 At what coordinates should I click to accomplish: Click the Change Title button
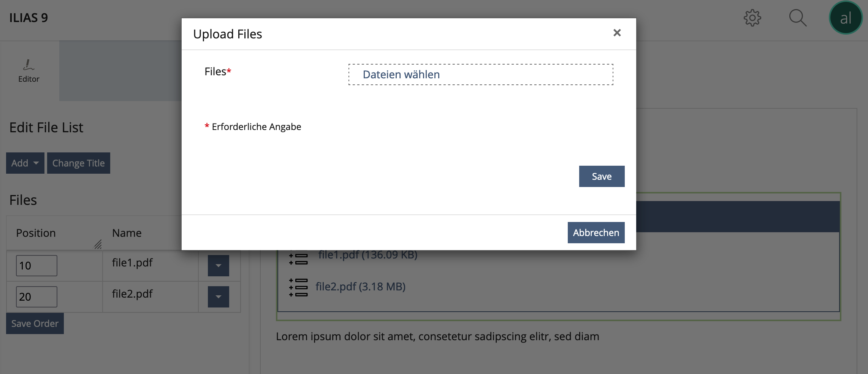(78, 163)
